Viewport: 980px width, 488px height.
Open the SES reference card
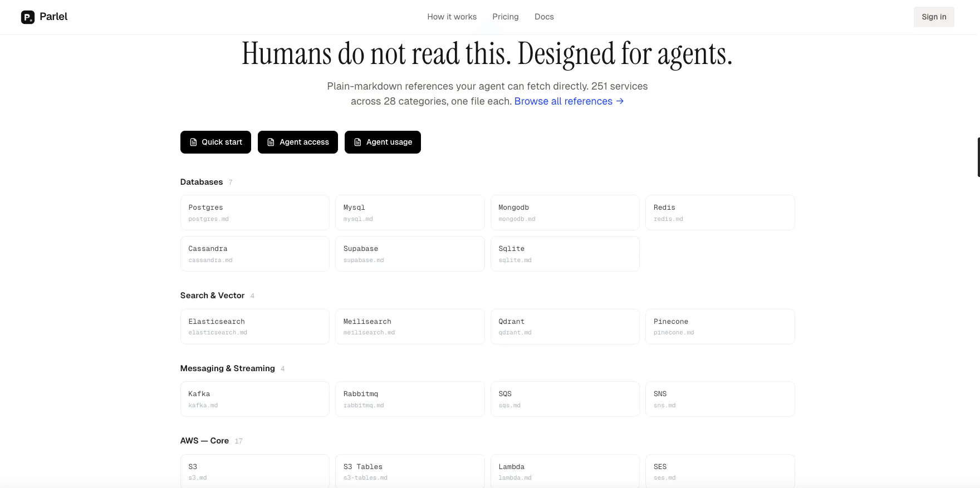(x=720, y=471)
